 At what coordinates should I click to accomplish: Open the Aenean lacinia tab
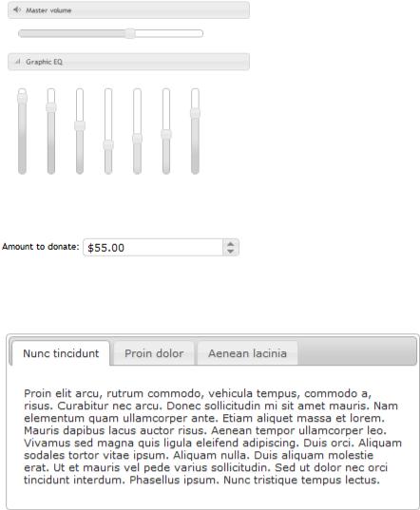[247, 353]
